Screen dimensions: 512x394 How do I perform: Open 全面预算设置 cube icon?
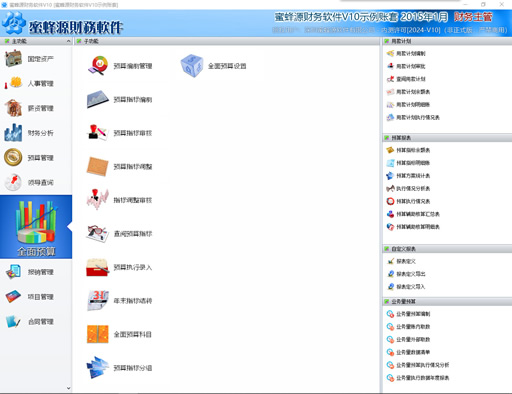(192, 66)
